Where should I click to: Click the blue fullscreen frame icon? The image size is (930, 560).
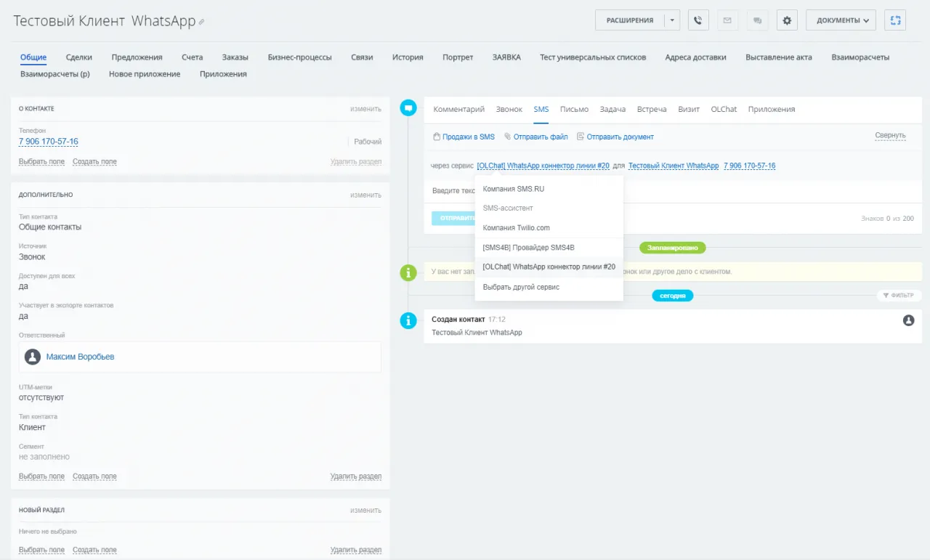point(894,20)
